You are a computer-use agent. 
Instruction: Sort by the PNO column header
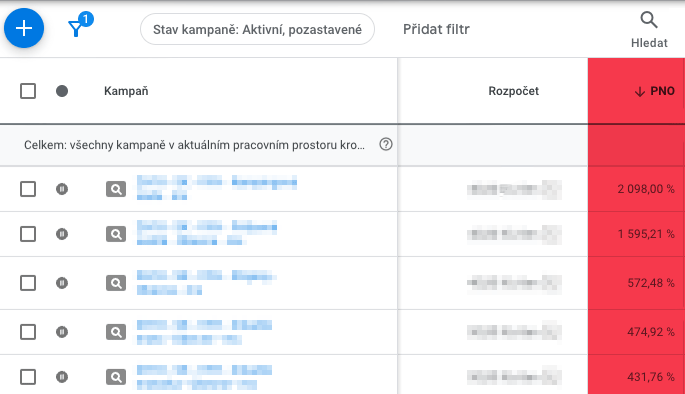tap(654, 91)
